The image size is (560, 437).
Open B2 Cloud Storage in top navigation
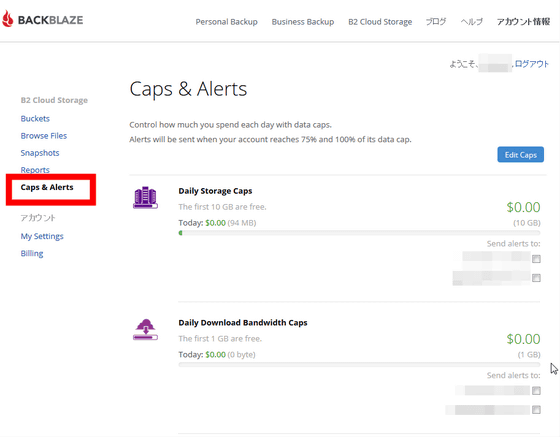pyautogui.click(x=380, y=22)
